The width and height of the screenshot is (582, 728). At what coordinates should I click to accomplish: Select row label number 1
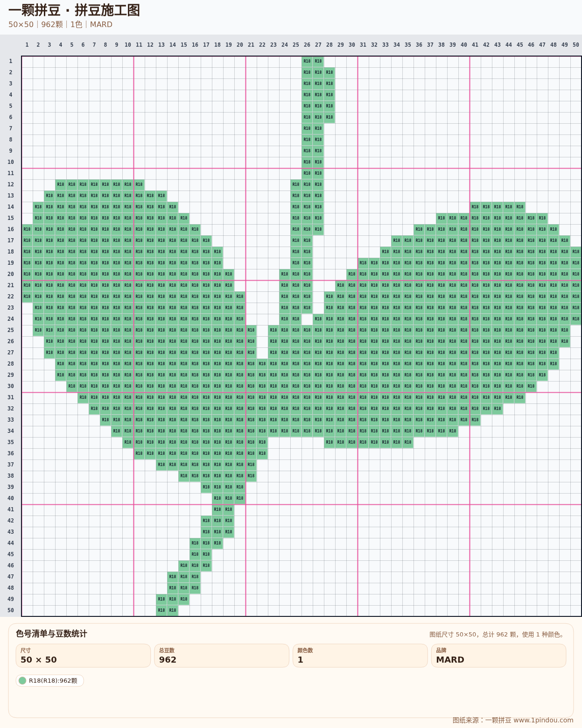click(x=11, y=61)
